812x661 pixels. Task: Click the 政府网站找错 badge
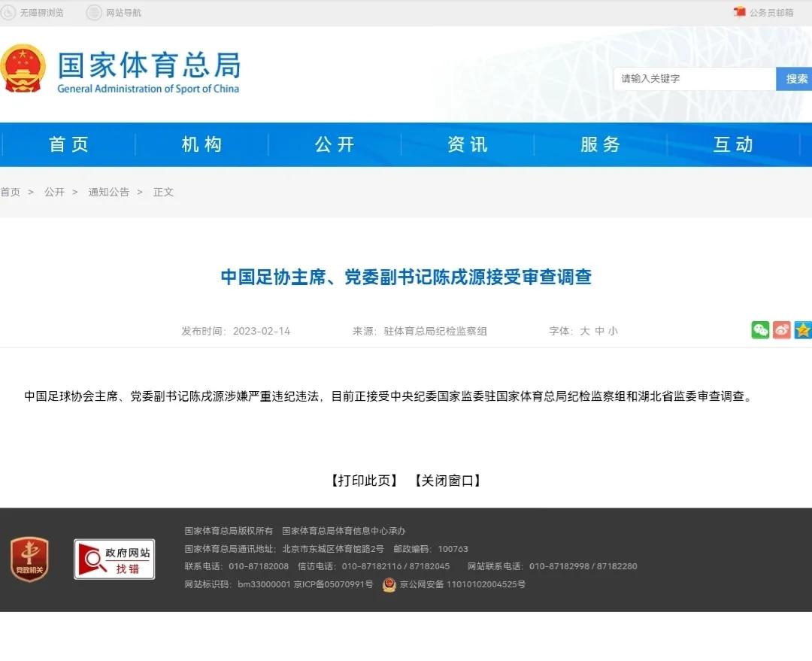[x=114, y=559]
